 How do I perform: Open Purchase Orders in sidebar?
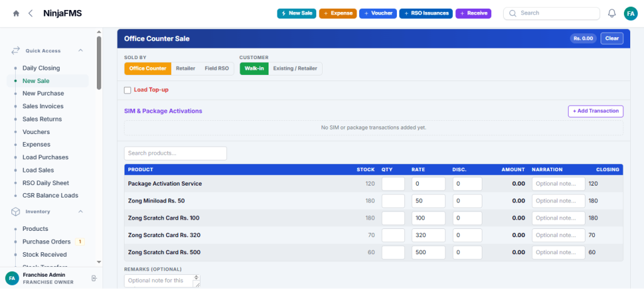click(47, 242)
